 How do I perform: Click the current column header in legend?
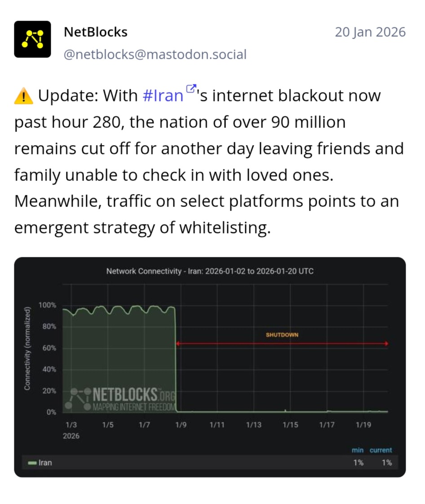pos(381,450)
